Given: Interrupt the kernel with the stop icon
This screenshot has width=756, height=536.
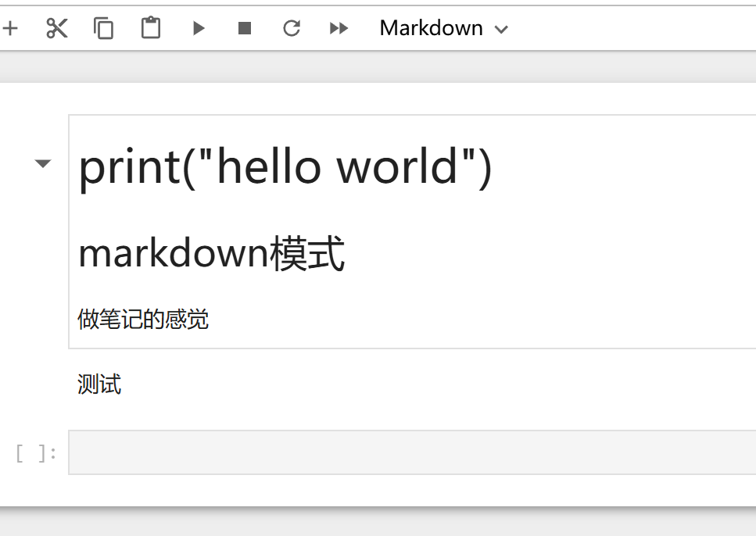Looking at the screenshot, I should 245,29.
